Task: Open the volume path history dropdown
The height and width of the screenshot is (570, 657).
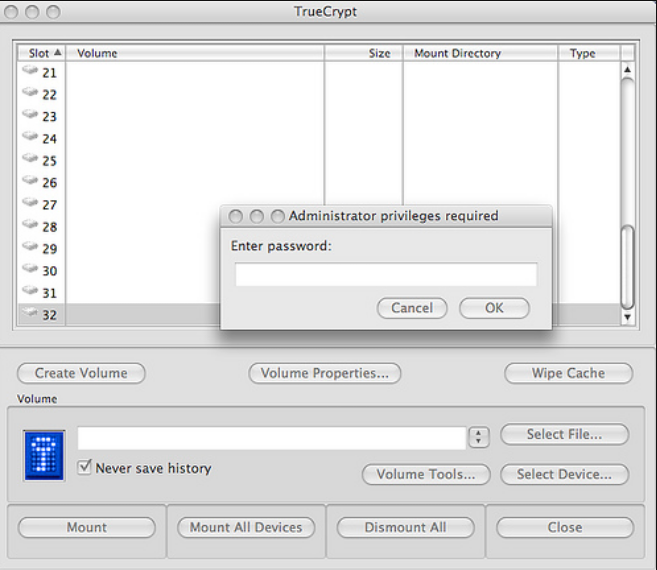Action: [x=479, y=437]
